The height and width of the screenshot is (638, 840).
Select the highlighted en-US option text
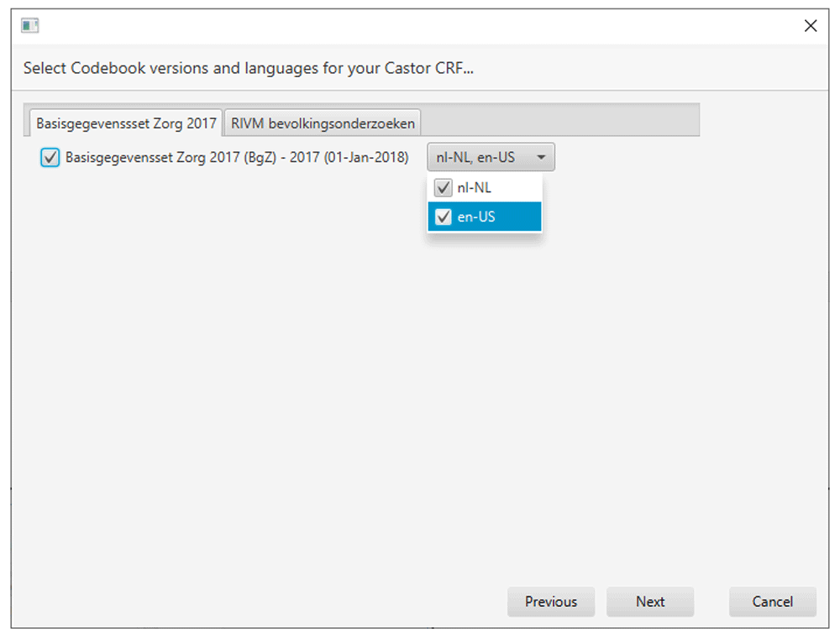(476, 217)
